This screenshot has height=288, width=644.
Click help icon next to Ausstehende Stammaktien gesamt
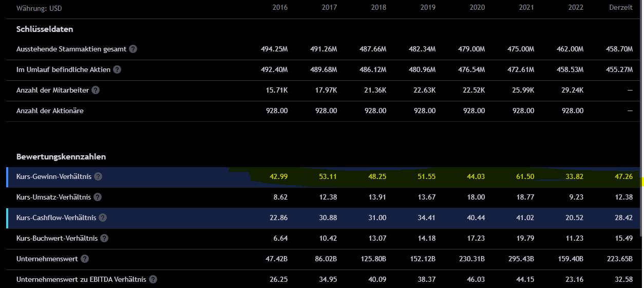point(133,49)
